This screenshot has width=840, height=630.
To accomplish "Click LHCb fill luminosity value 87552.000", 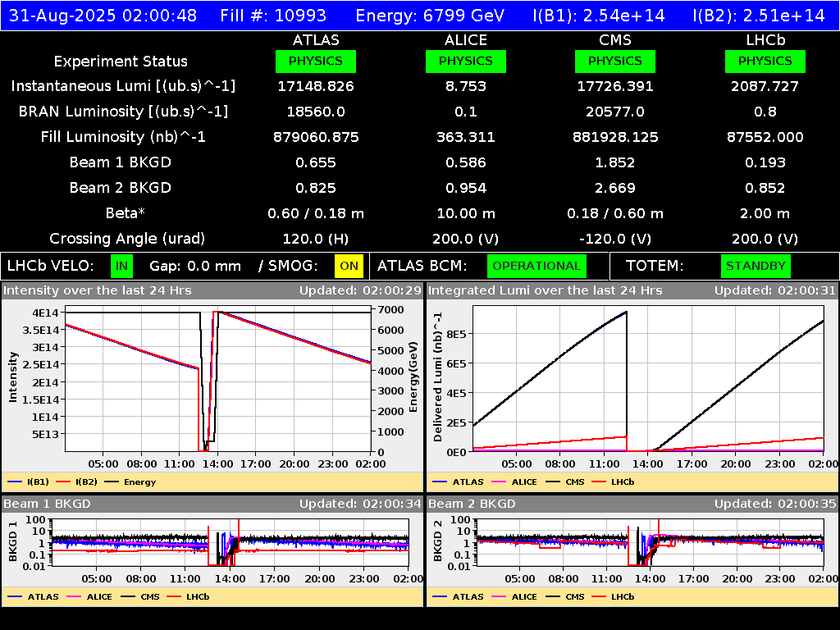I will (x=765, y=137).
